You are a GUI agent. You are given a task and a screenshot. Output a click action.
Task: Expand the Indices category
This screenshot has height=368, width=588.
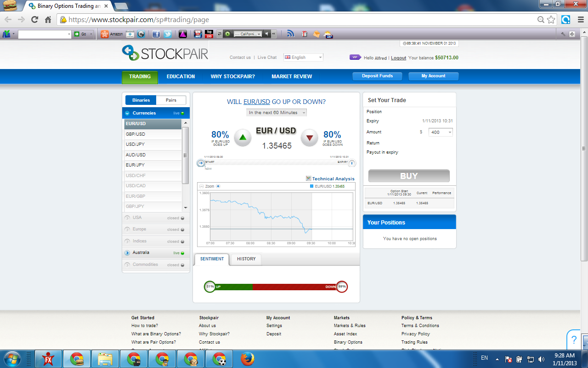click(156, 241)
